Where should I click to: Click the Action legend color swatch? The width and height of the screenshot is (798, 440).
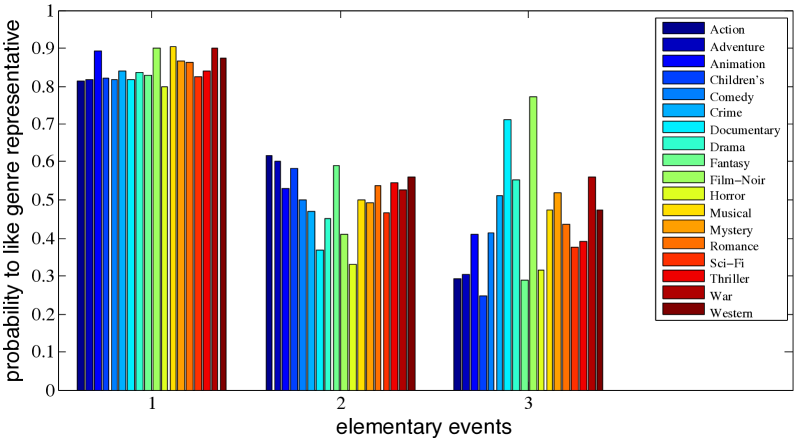pyautogui.click(x=683, y=29)
